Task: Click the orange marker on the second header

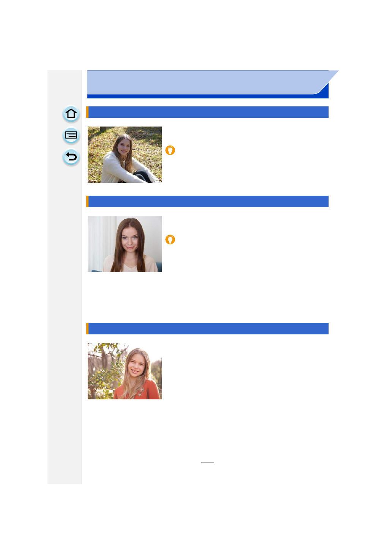Action: click(x=87, y=201)
